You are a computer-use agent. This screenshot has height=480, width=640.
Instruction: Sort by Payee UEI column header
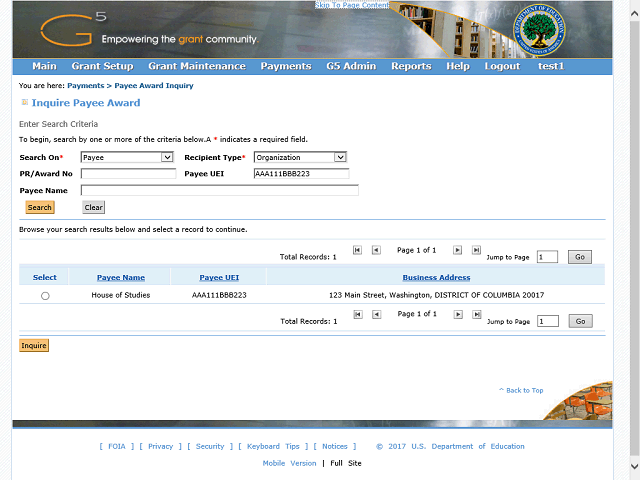coord(219,278)
